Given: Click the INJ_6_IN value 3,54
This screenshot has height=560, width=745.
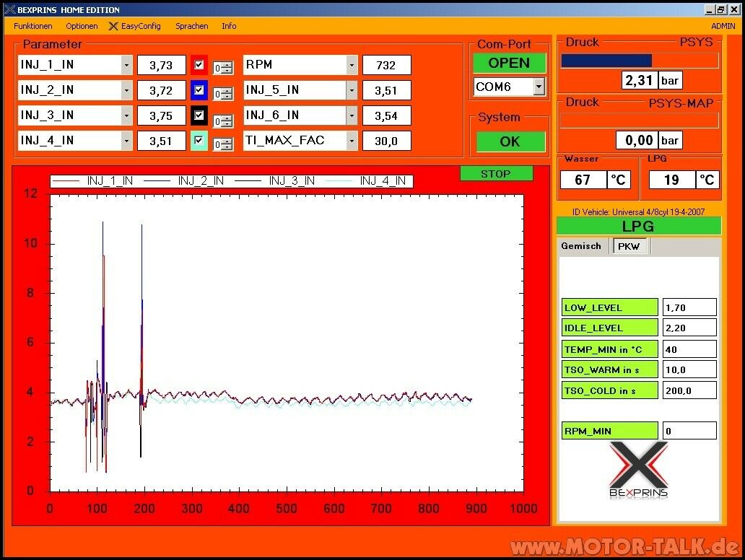Looking at the screenshot, I should (x=386, y=115).
